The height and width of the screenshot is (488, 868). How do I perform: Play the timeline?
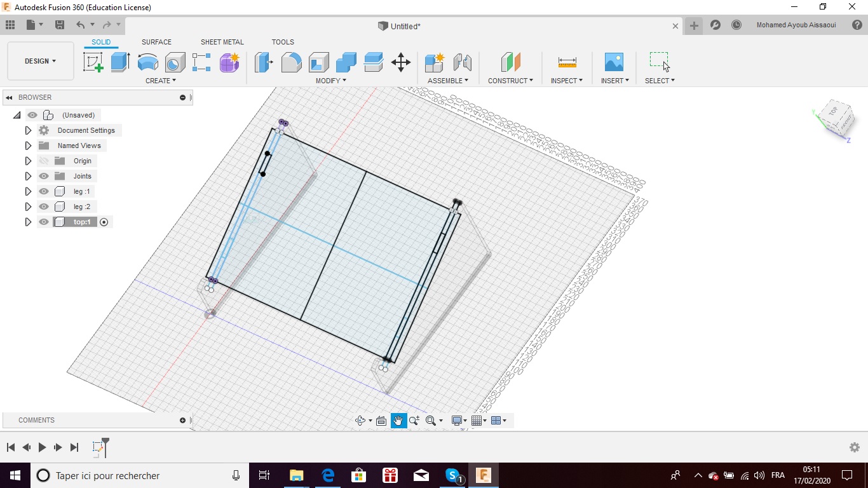point(42,447)
